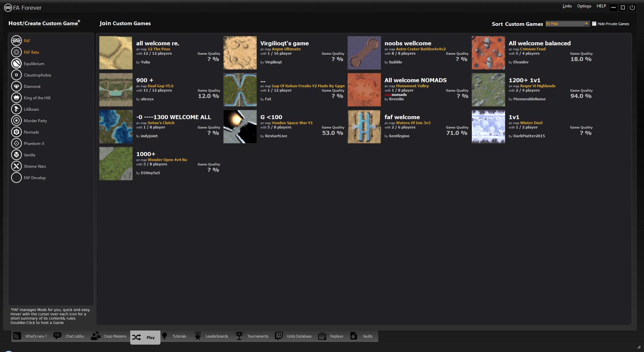Click the What's new RSS feed icon
Screen dimensions: 644x352
coord(17,336)
